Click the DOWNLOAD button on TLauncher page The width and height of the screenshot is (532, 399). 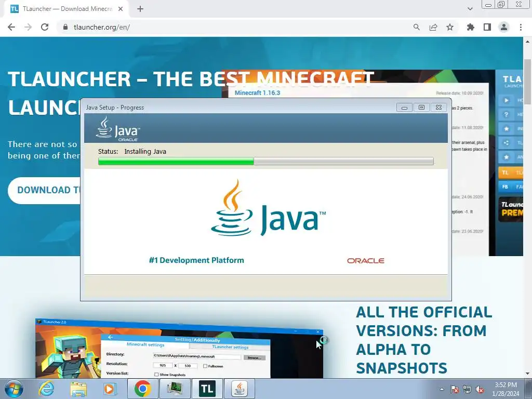45,190
